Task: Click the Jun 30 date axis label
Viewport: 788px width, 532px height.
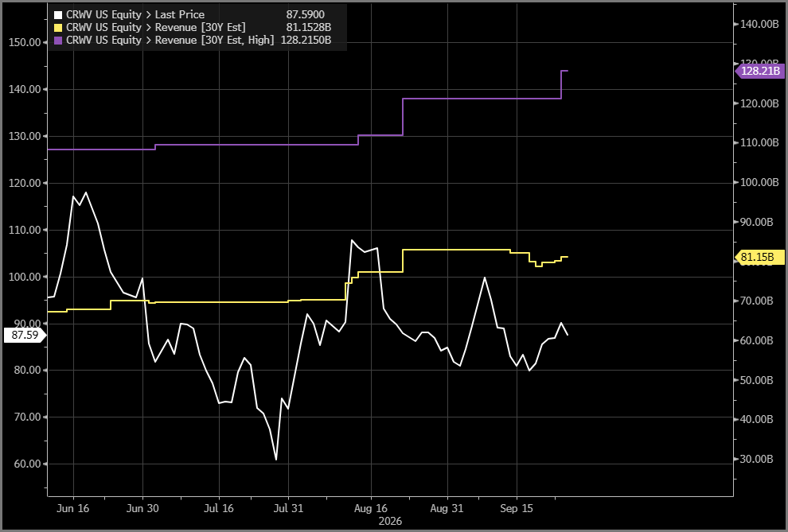Action: click(x=142, y=508)
